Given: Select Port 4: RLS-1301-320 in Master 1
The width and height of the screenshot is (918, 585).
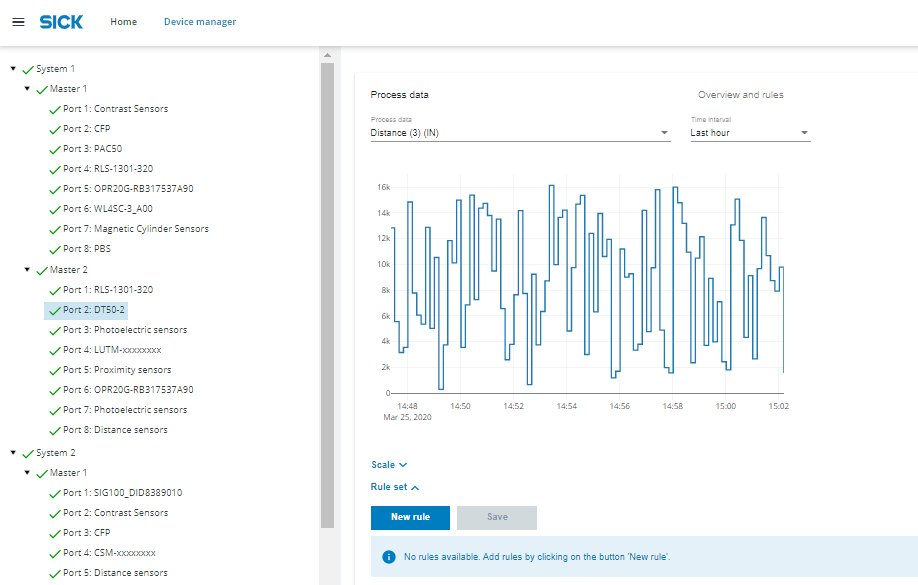Looking at the screenshot, I should 108,169.
